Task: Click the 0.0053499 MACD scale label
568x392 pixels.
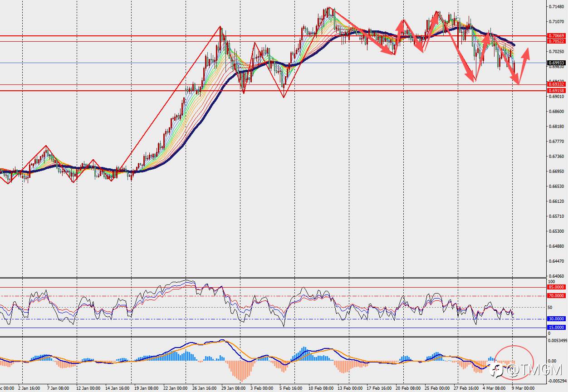Action: click(557, 340)
